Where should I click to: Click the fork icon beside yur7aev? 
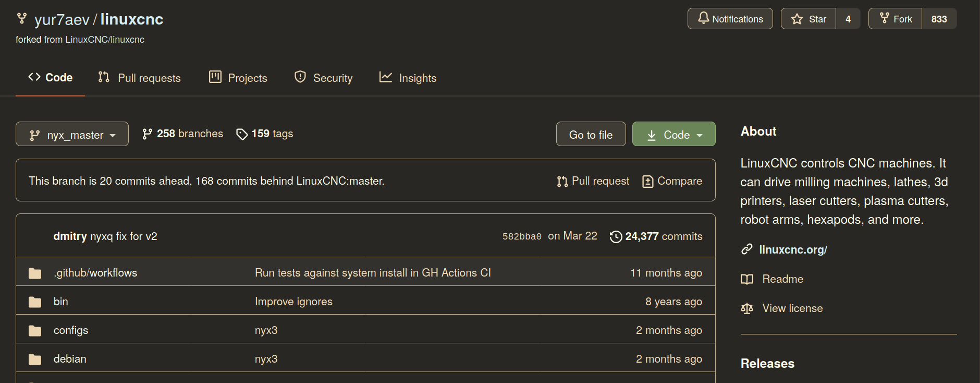(x=21, y=19)
